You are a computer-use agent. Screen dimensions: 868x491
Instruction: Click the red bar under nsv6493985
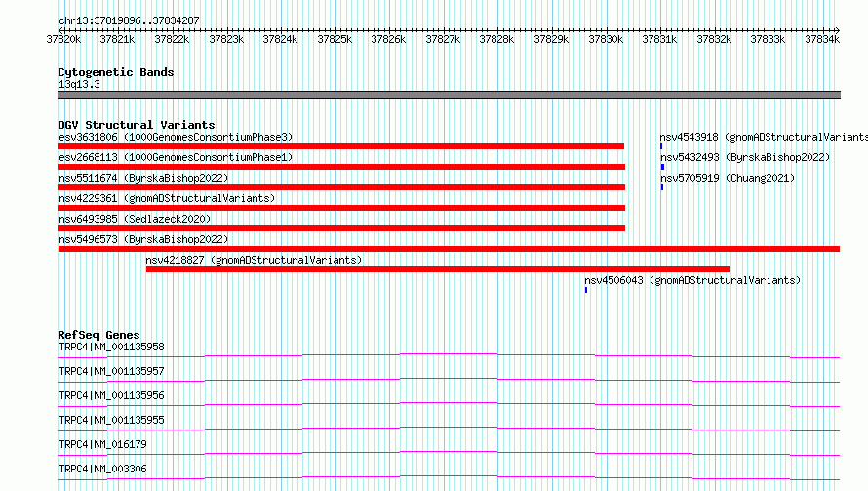click(x=341, y=228)
